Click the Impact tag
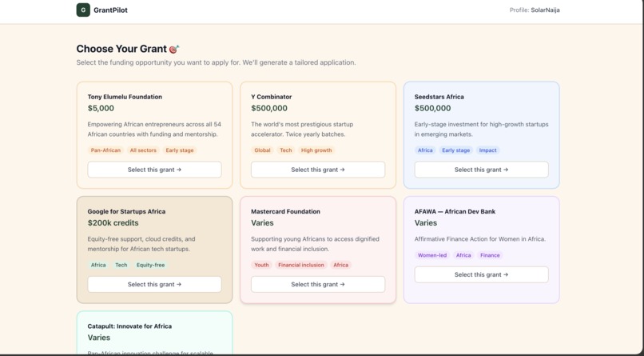The image size is (644, 356). 488,150
